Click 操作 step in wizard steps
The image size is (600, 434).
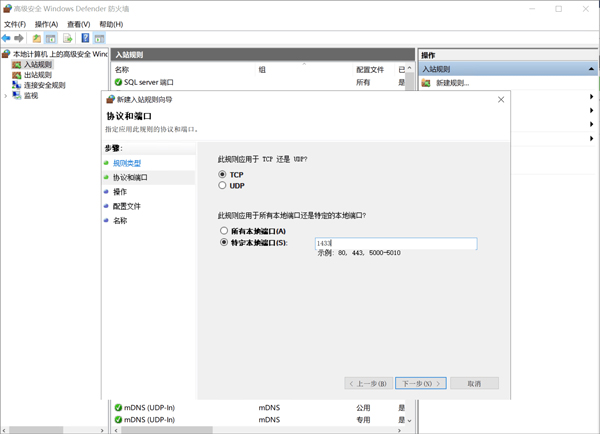(120, 192)
